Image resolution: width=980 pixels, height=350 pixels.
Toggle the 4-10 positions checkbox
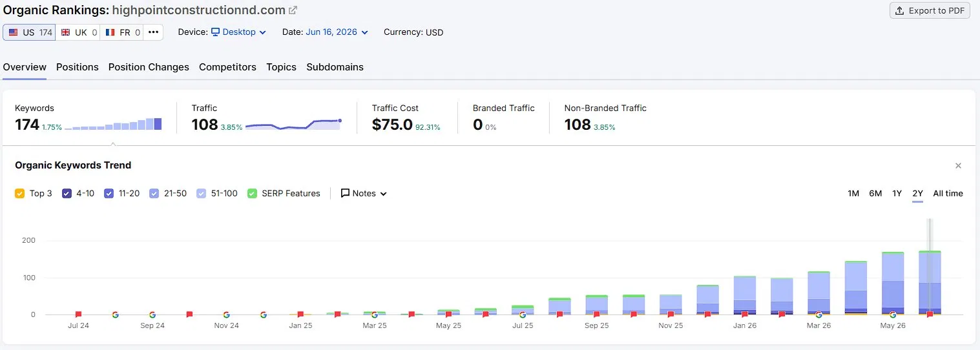(67, 193)
